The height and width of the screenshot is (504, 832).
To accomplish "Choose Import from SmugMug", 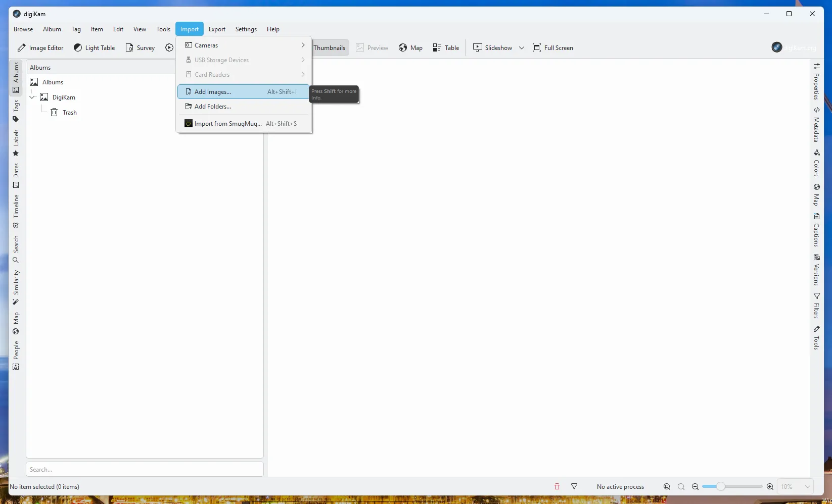I will tap(244, 124).
